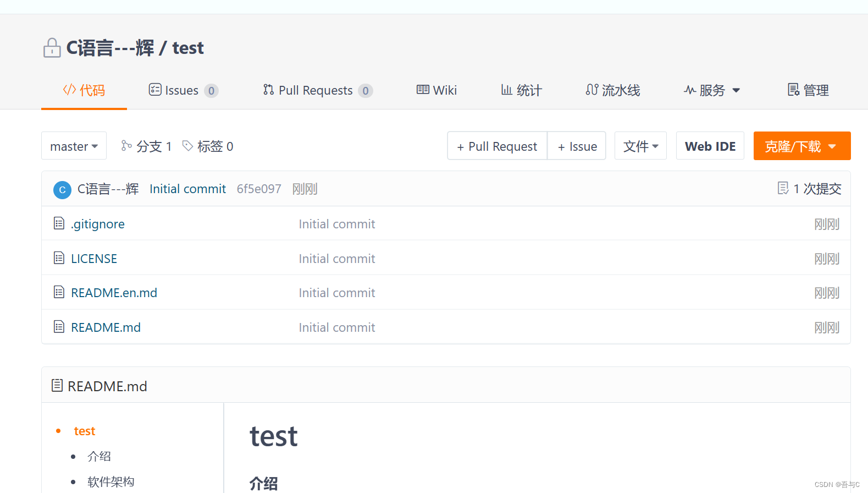Image resolution: width=868 pixels, height=493 pixels.
Task: Click the .gitignore file icon
Action: click(x=59, y=223)
